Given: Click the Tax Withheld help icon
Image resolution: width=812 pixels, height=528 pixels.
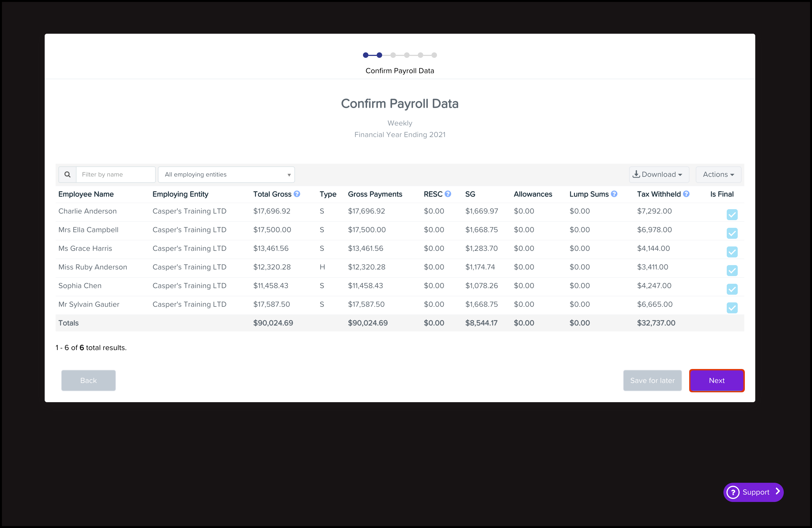Looking at the screenshot, I should tap(686, 194).
